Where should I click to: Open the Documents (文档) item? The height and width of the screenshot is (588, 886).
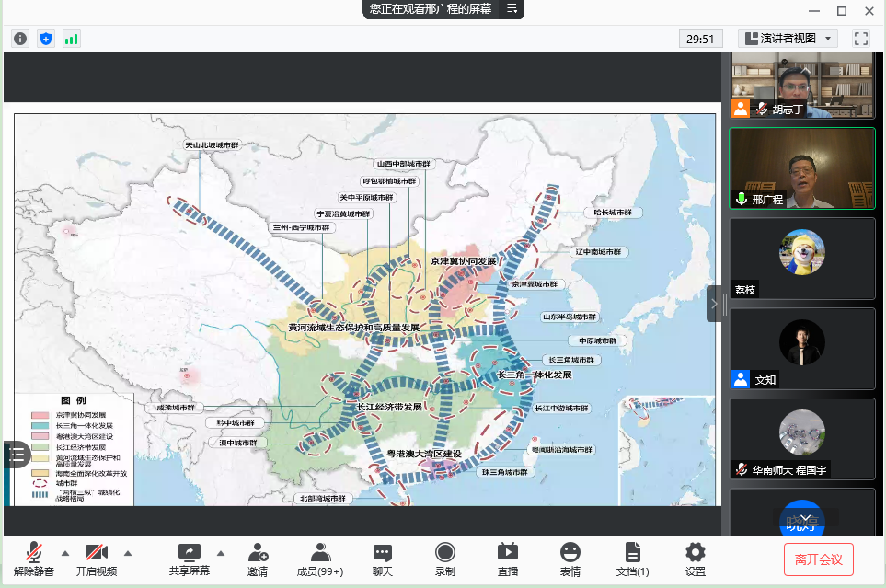[632, 559]
